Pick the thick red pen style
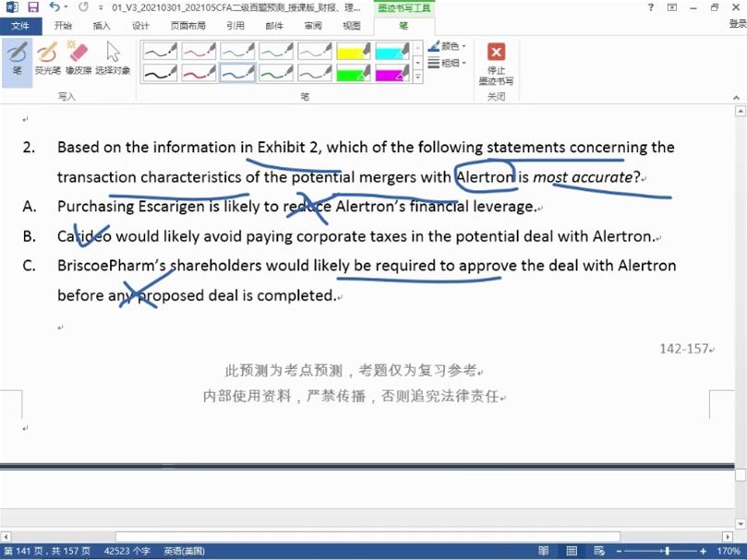Screen dimensions: 747x560 199,73
